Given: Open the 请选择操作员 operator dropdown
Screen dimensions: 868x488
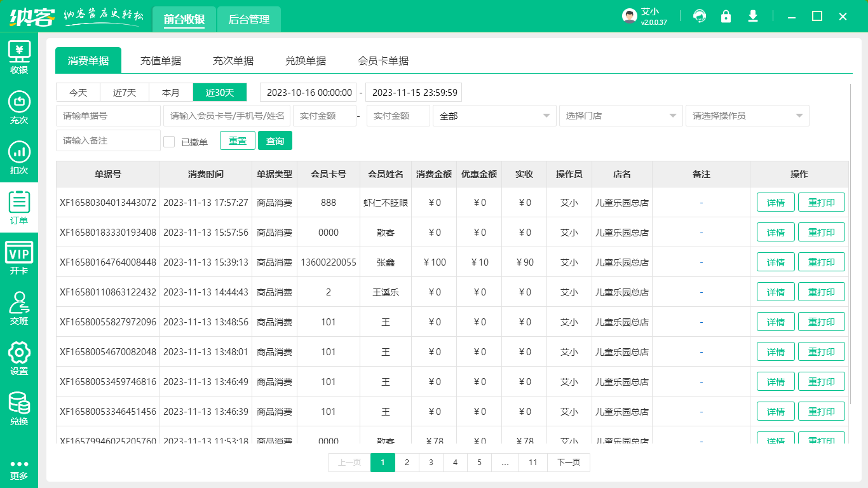Looking at the screenshot, I should click(747, 116).
